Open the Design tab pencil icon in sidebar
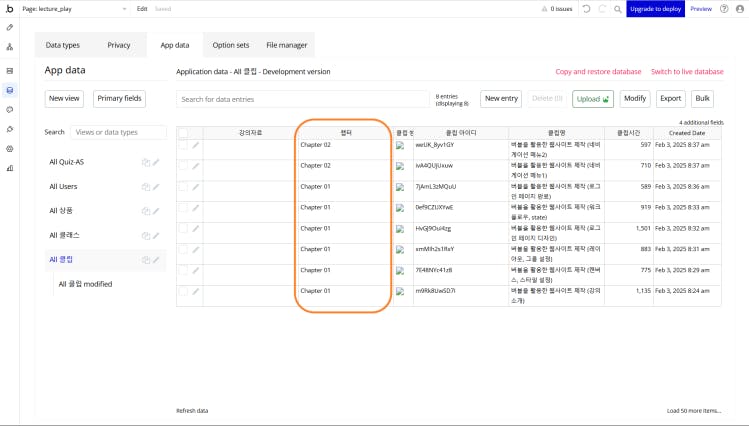Image resolution: width=749 pixels, height=426 pixels. click(10, 28)
